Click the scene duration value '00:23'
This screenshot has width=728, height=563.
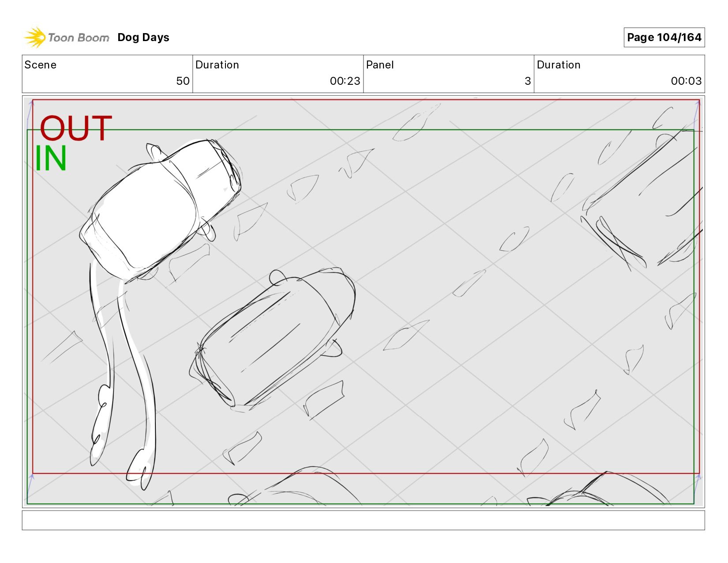[x=345, y=81]
